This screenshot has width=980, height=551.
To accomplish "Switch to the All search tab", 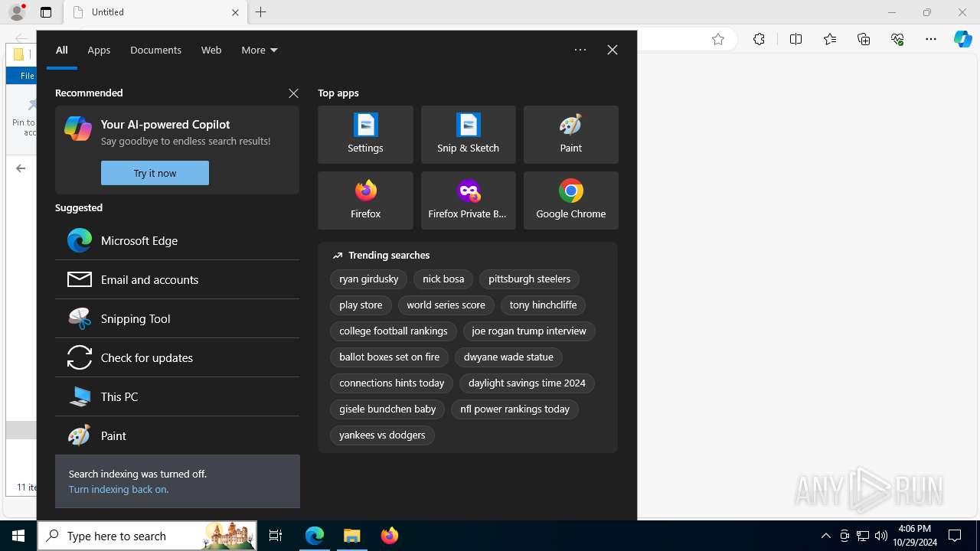I will 62,50.
